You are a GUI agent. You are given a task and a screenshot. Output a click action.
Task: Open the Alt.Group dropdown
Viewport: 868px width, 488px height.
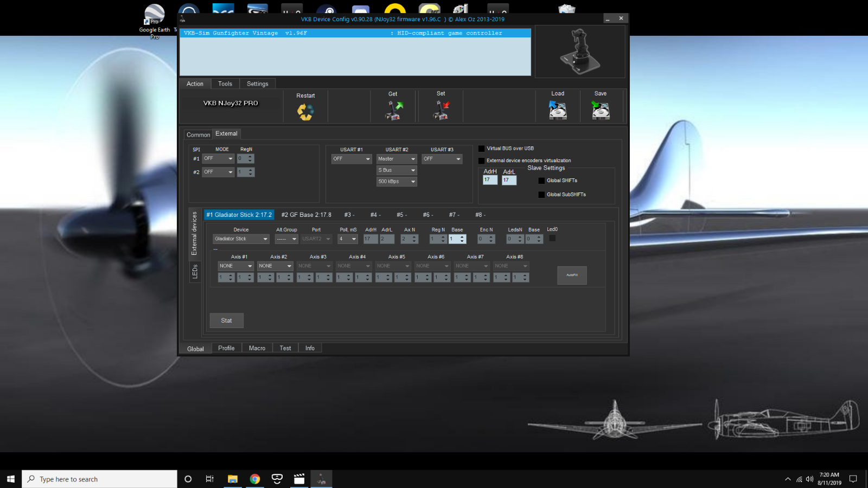286,239
